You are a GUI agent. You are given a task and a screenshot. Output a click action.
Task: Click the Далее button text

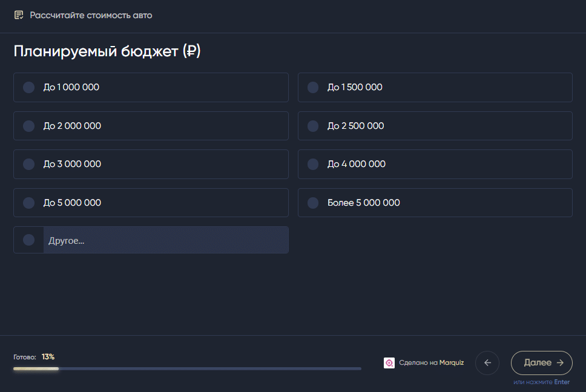click(538, 362)
